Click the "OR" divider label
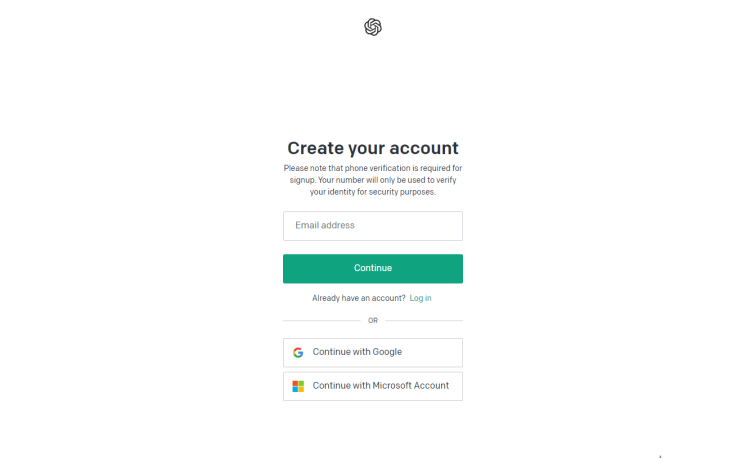This screenshot has height=458, width=747. (x=373, y=320)
